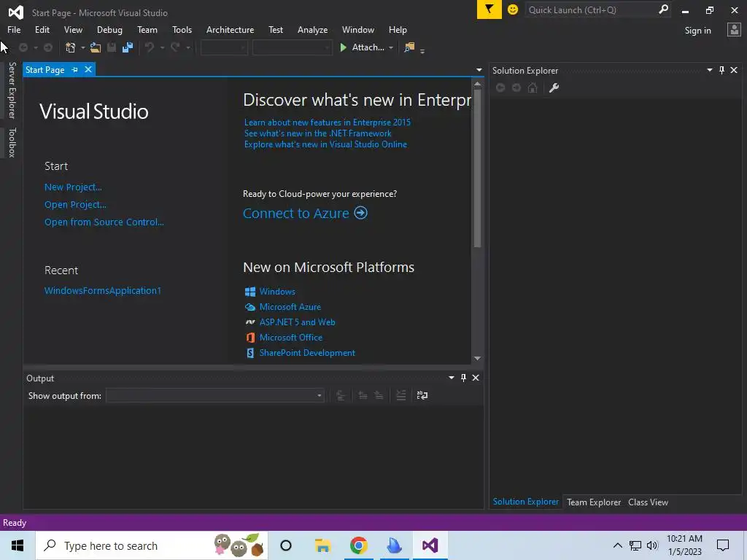Open the Architecture menu
Screen dimensions: 747x560
pyautogui.click(x=230, y=29)
